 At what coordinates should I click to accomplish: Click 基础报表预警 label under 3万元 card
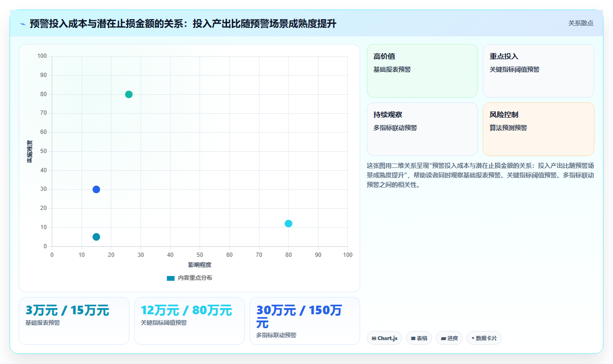[x=43, y=323]
